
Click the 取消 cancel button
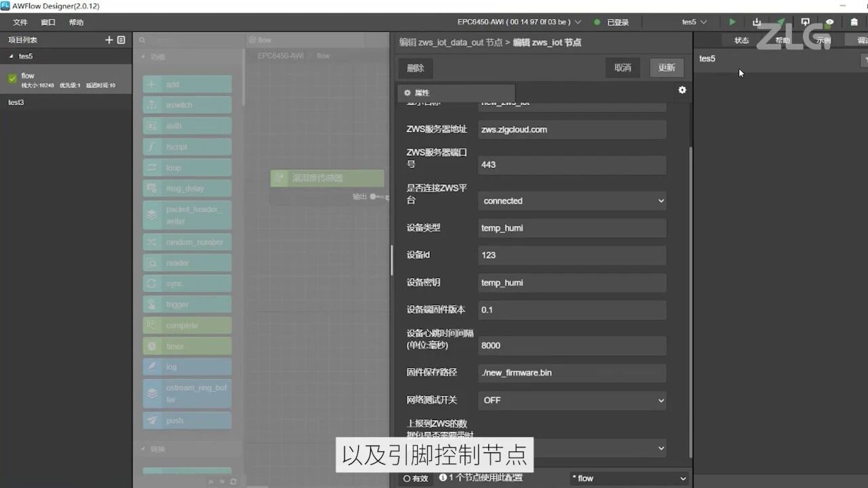point(623,68)
